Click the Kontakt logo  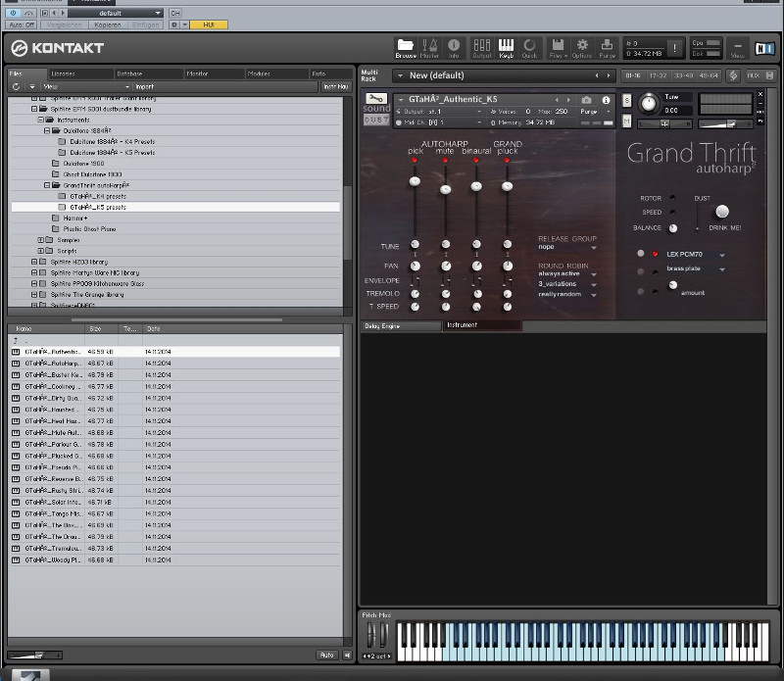coord(58,48)
